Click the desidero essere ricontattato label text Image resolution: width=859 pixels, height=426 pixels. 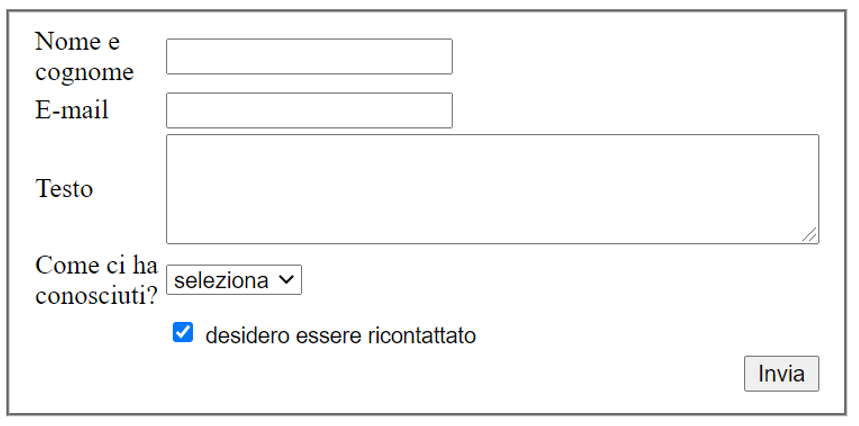tap(340, 336)
